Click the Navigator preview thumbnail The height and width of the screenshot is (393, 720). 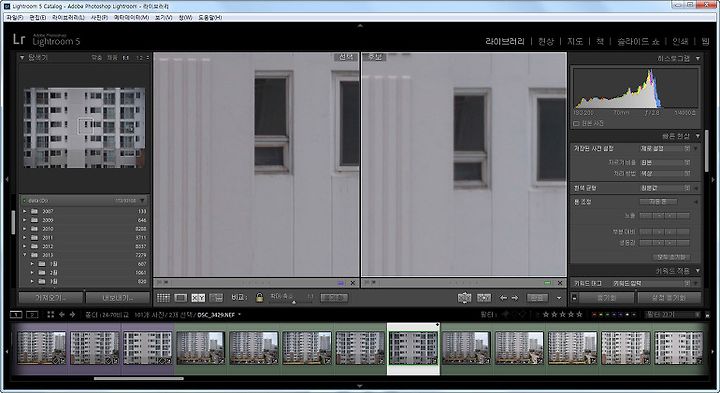(x=84, y=127)
